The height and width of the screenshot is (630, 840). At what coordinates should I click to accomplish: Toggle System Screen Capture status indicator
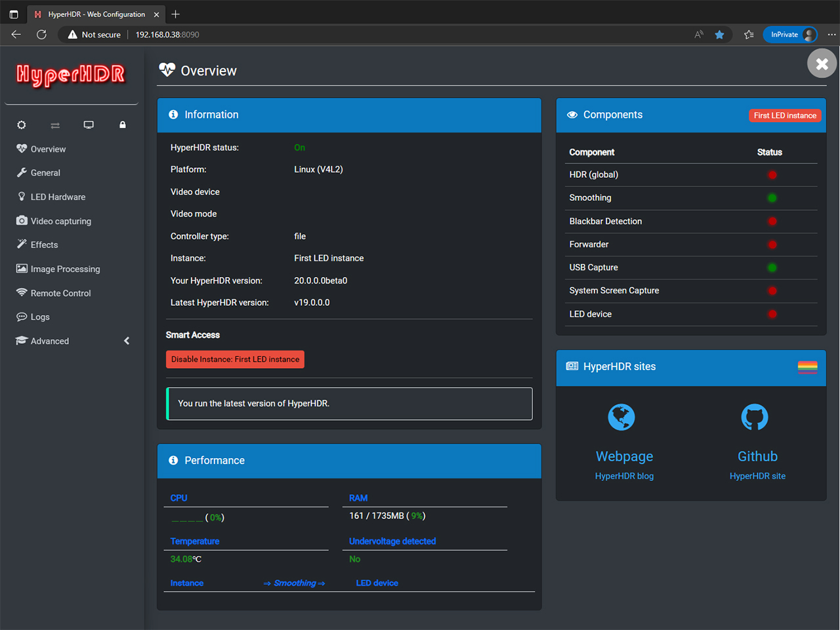click(x=772, y=291)
